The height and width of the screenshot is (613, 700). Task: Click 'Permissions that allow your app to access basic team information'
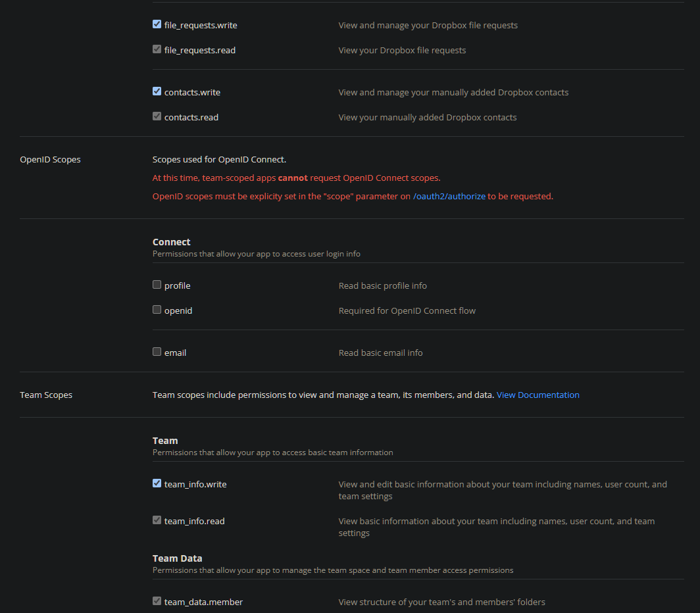(x=273, y=453)
